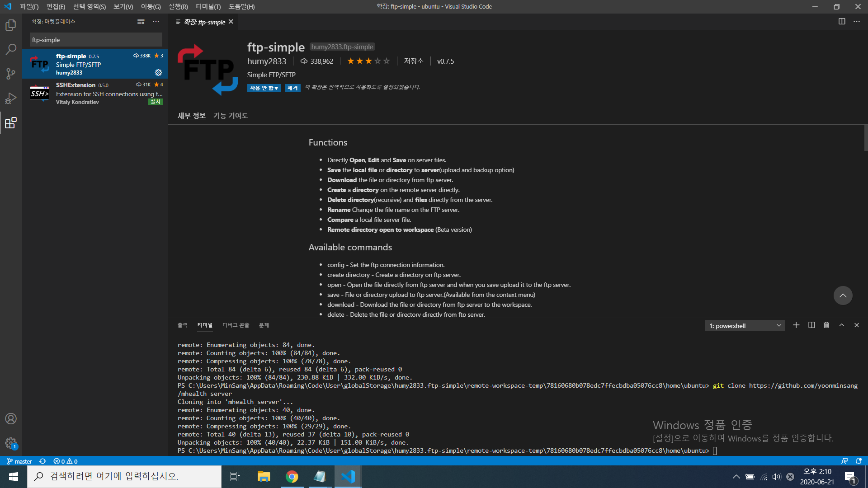Kill terminal with trash icon
Image resolution: width=868 pixels, height=488 pixels.
(x=826, y=325)
